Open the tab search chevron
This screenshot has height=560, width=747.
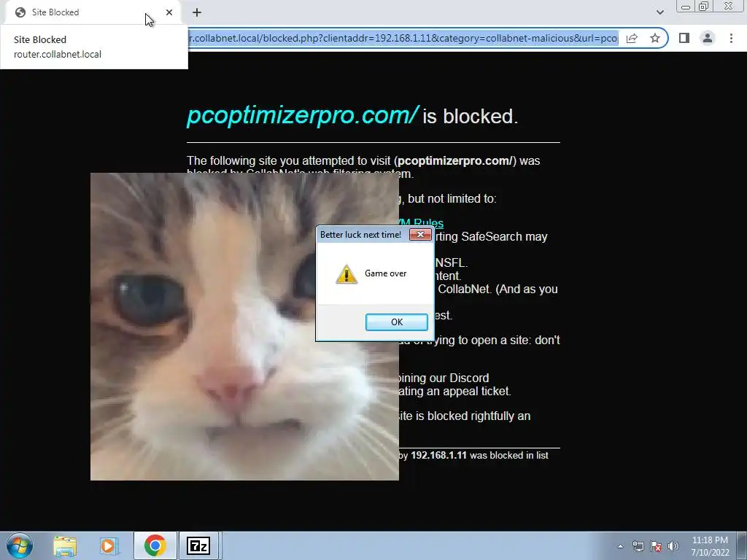659,12
